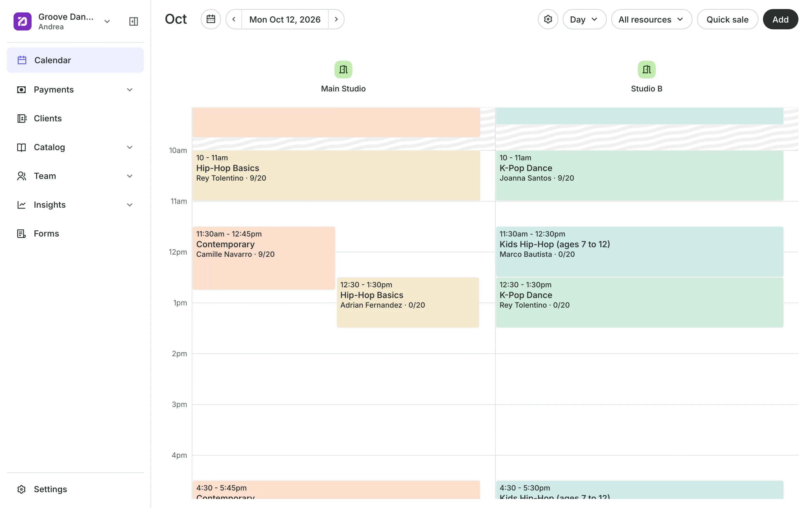
Task: Click the Payments sidebar icon
Action: 21,90
